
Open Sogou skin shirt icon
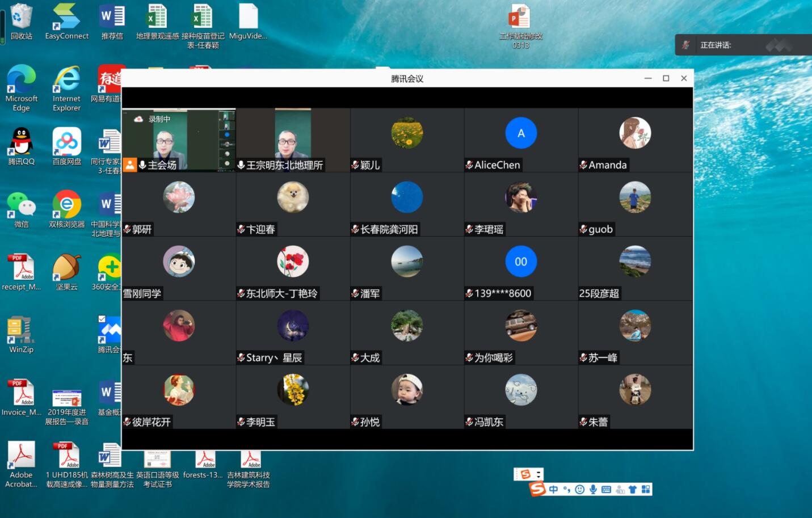pos(633,490)
